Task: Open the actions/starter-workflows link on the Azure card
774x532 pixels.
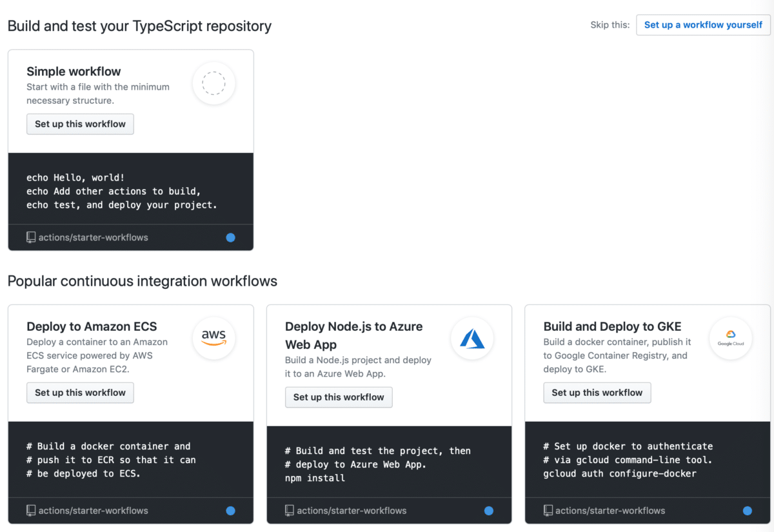Action: pos(350,511)
